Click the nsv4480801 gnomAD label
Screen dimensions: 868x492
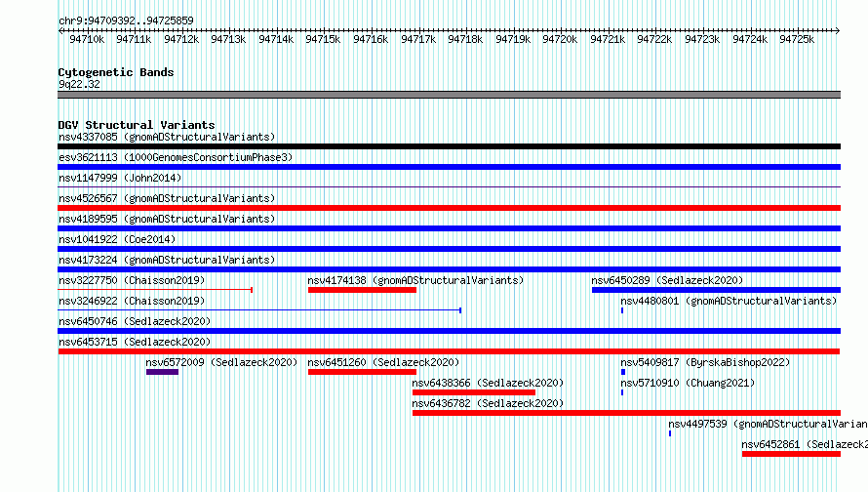729,301
